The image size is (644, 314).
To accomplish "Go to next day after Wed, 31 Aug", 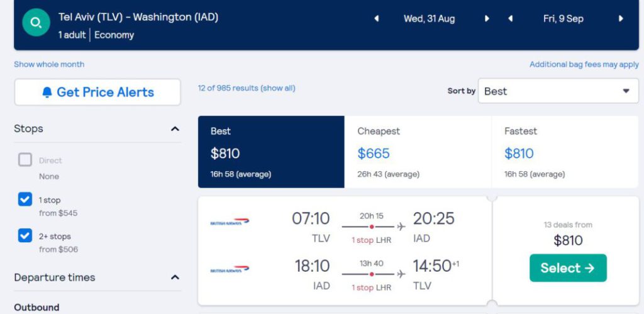I will coord(487,18).
